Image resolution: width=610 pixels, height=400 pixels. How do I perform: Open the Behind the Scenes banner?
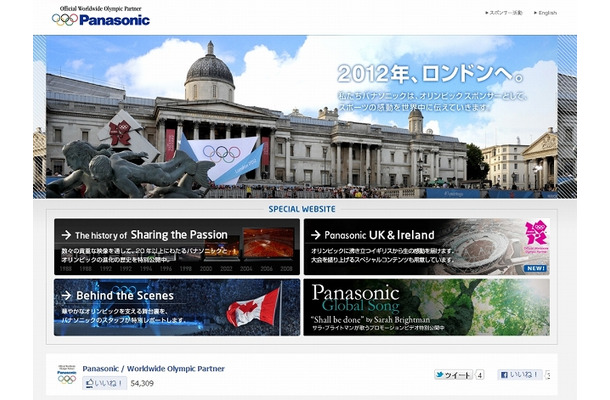(x=177, y=307)
